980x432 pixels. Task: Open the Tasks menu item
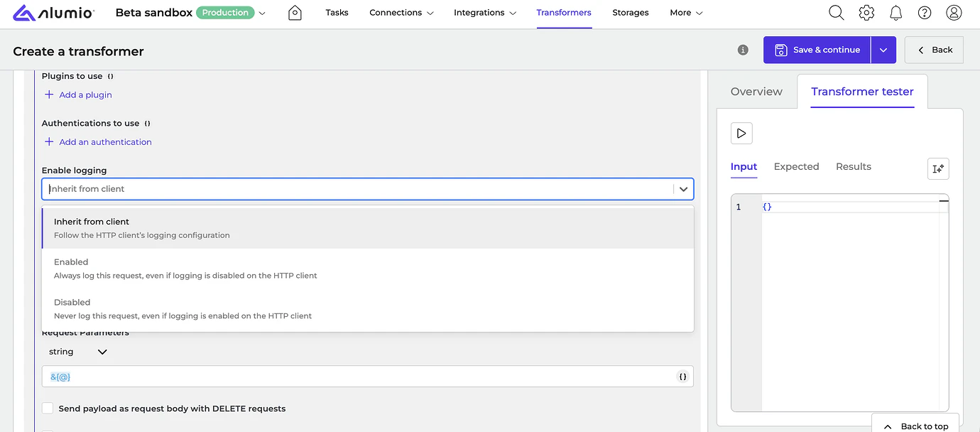(x=337, y=13)
